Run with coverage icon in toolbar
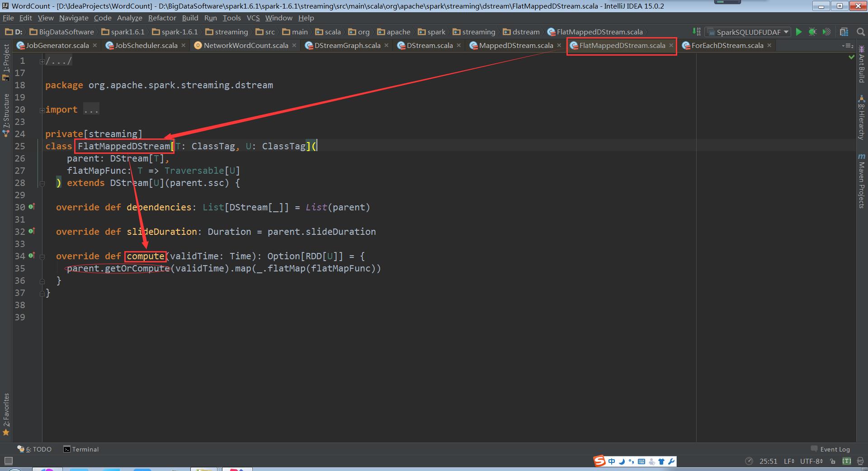Image resolution: width=868 pixels, height=471 pixels. [x=827, y=32]
